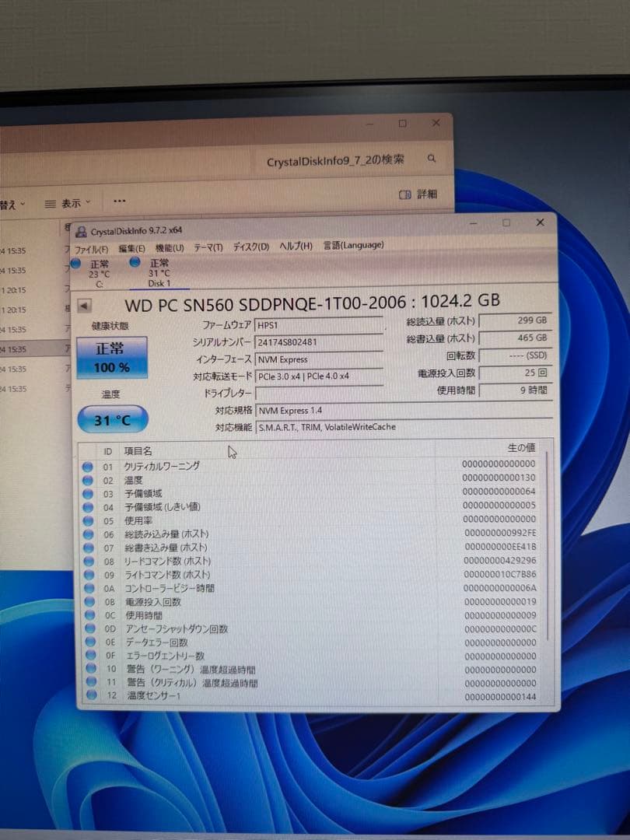Click status icon for row 10 警告 (ワーニング)
630x840 pixels.
91,669
